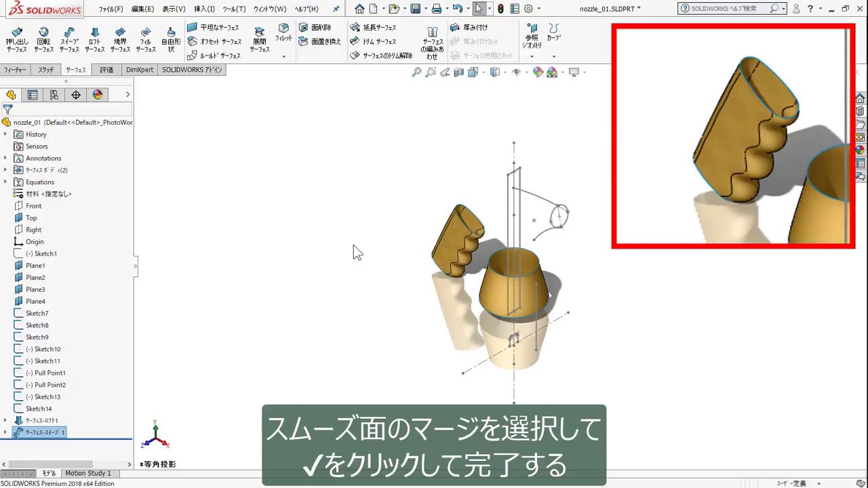Click 厚み付け (Thicken) tool

[469, 27]
